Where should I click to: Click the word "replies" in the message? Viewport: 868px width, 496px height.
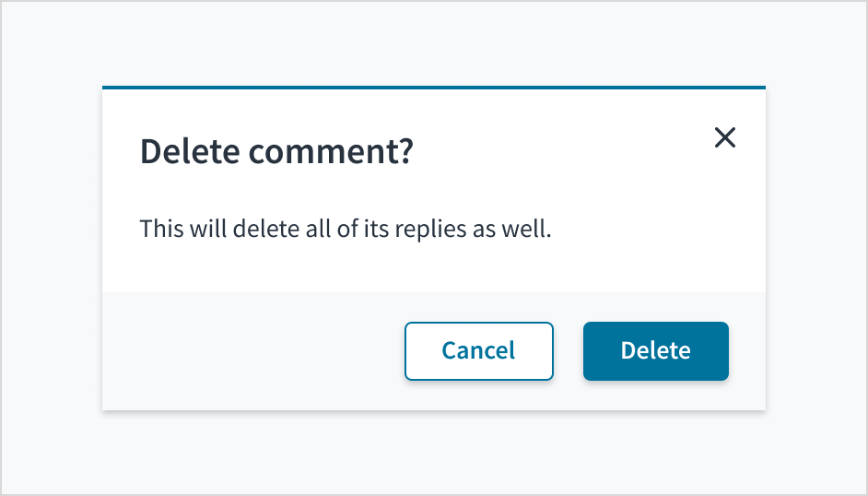430,229
